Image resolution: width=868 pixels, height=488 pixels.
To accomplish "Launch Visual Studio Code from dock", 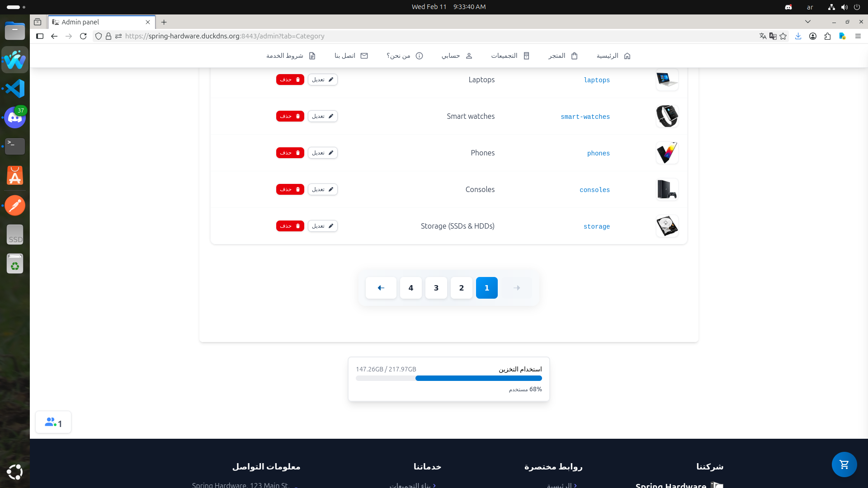I will coord(15,89).
